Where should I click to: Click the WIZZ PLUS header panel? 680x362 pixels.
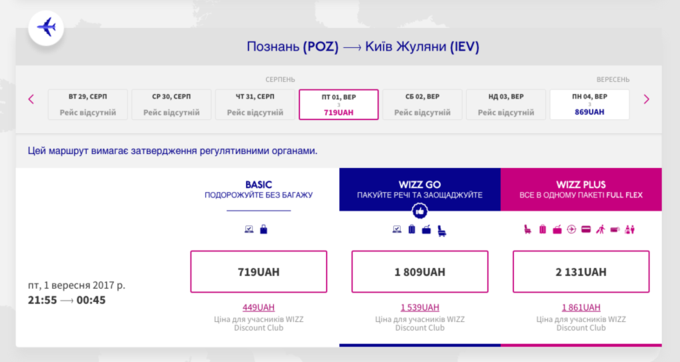(581, 189)
